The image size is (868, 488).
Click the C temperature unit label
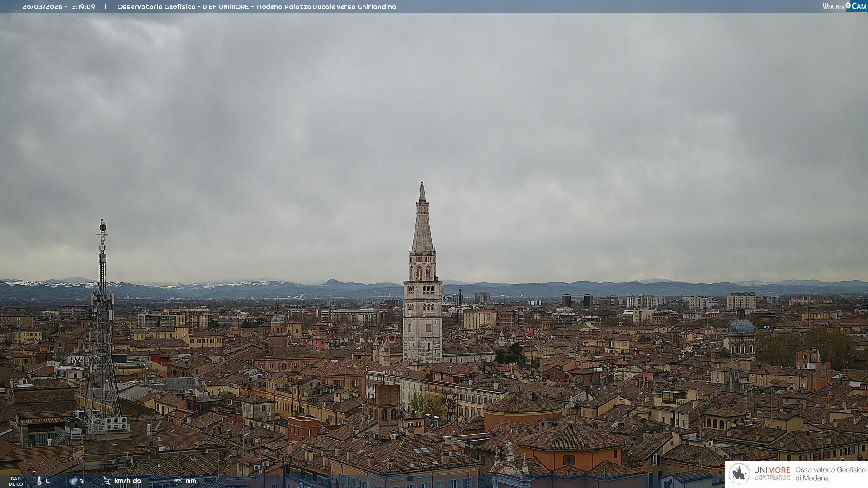[47, 481]
